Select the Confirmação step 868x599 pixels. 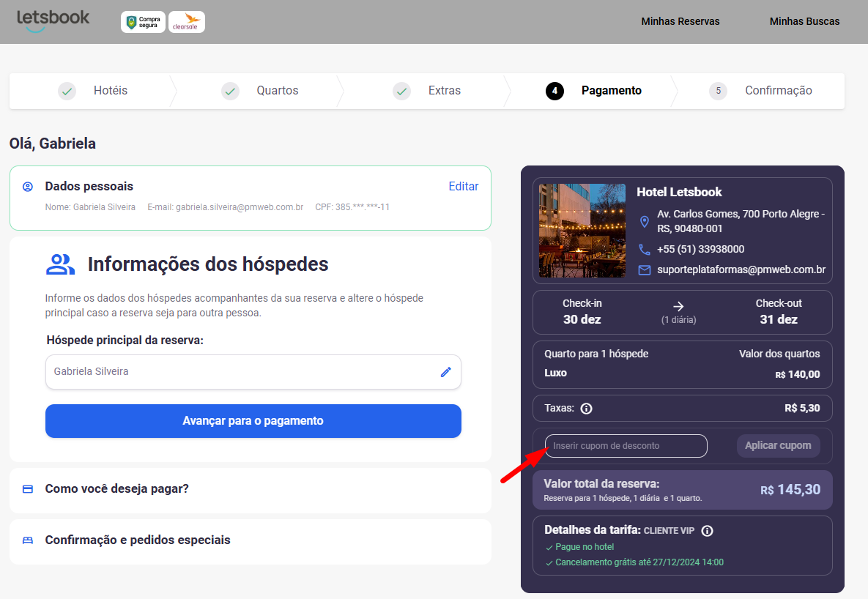point(779,91)
